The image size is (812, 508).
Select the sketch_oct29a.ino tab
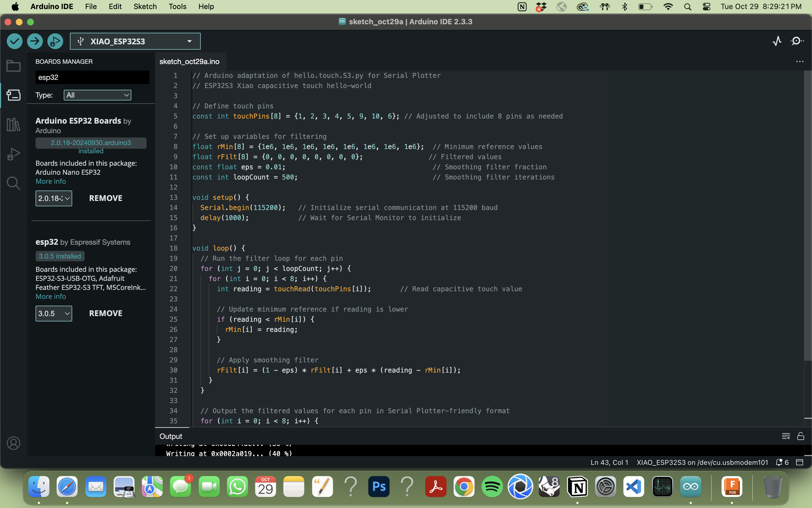189,62
